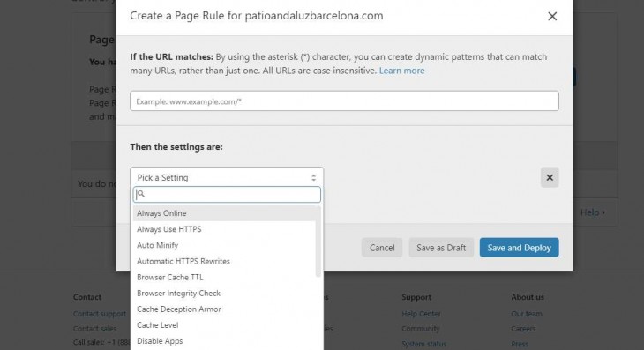This screenshot has height=350, width=644.
Task: Choose Always Online setting
Action: coord(224,213)
